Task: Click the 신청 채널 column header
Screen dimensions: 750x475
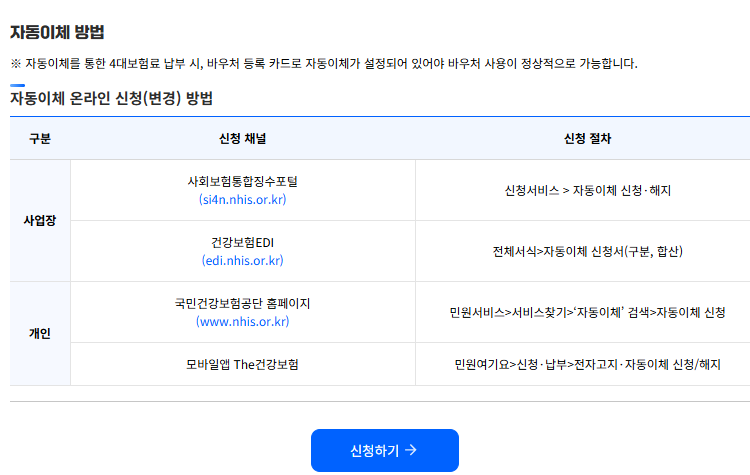Action: 242,138
